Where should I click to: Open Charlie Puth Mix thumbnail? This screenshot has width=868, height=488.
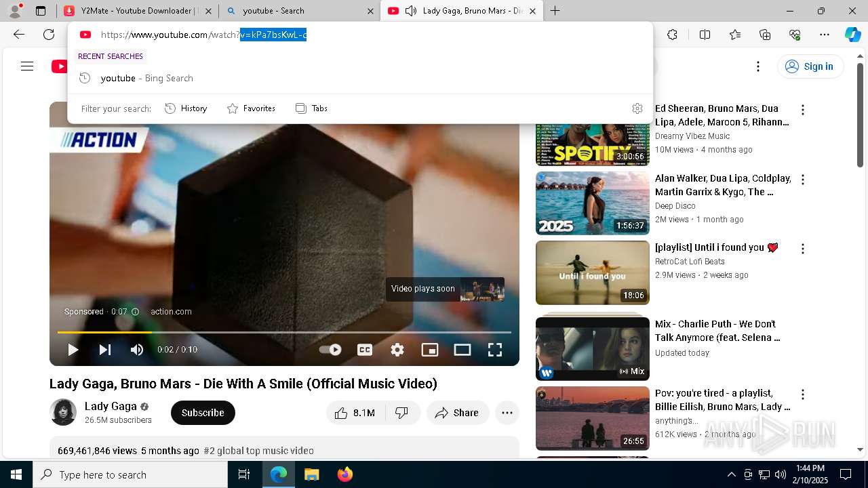pos(593,348)
